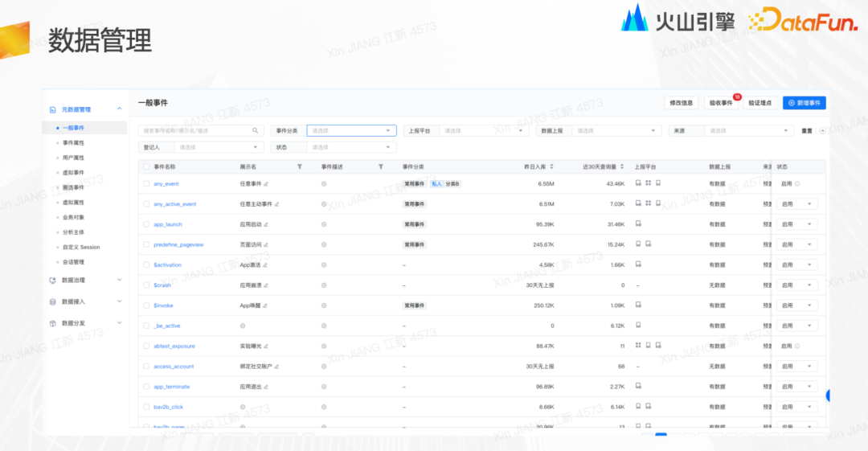Screen dimensions: 868x451
Task: Collapse 元数据管理 sidebar section
Action: click(x=120, y=109)
